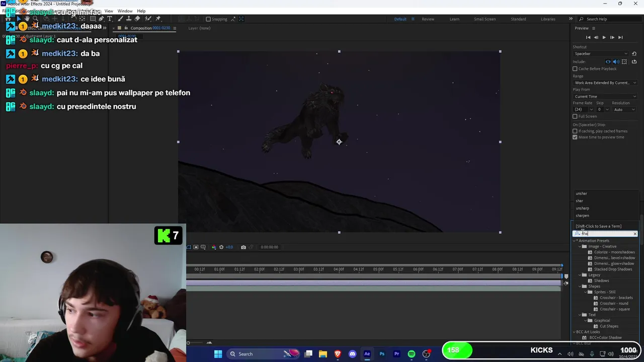The image size is (644, 362).
Task: Open the Resolution Auto dropdown
Action: tap(624, 110)
